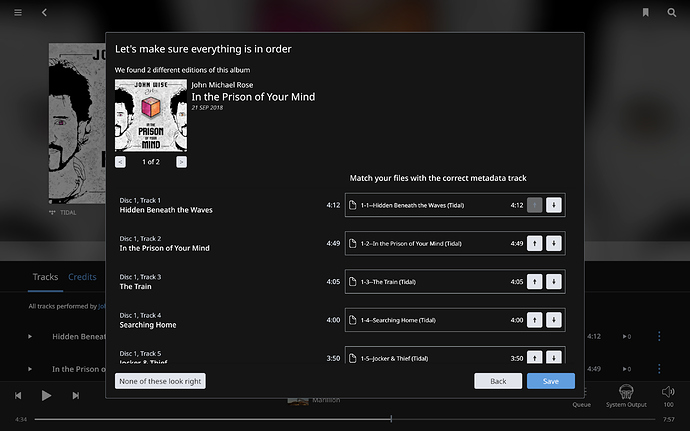Open the search magnifier icon
This screenshot has width=690, height=431.
tap(672, 12)
